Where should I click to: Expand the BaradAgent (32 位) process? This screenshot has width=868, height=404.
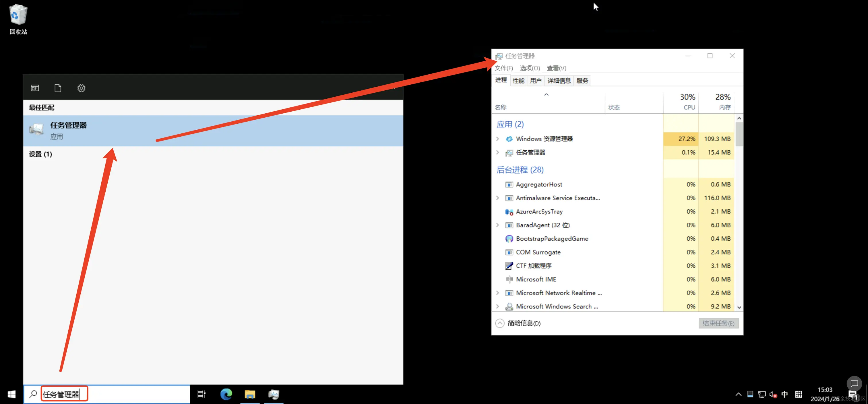(498, 225)
